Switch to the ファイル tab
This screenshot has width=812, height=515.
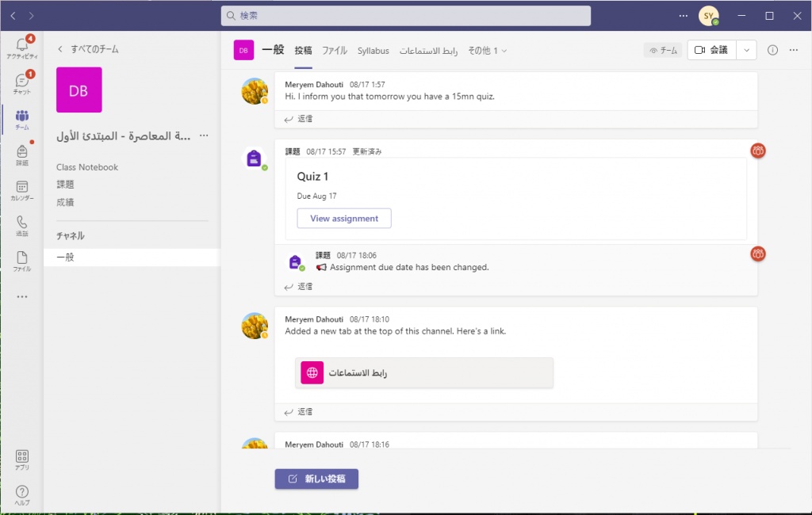(335, 51)
